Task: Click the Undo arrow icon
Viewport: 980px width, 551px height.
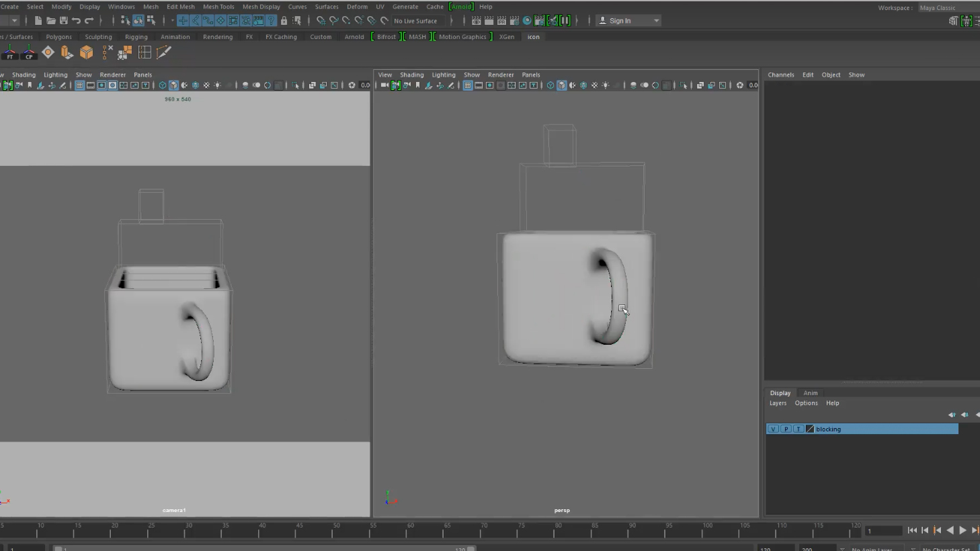Action: [x=77, y=21]
